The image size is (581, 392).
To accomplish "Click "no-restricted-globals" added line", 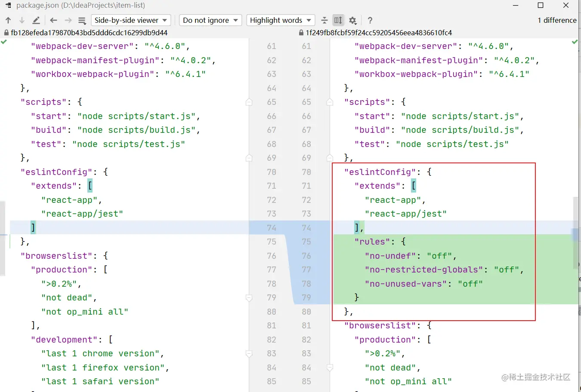I will pyautogui.click(x=444, y=270).
